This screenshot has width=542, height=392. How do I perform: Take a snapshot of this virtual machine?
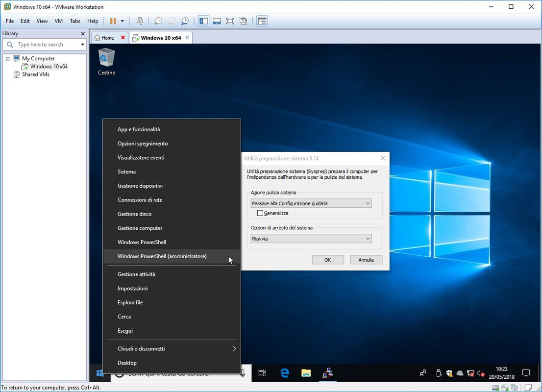158,21
